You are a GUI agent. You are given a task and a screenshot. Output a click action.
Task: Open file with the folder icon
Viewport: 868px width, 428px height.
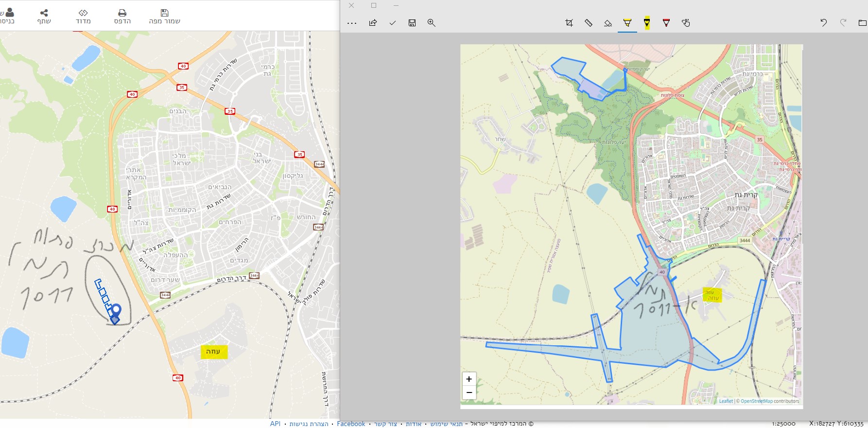863,23
